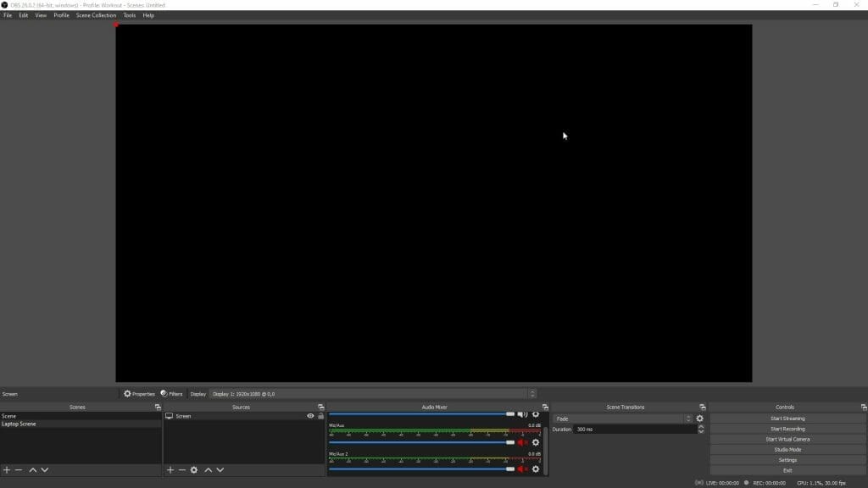Screen dimensions: 868x488
Task: Open Mic/Aux settings gear in Audio Mixer
Action: tap(536, 442)
